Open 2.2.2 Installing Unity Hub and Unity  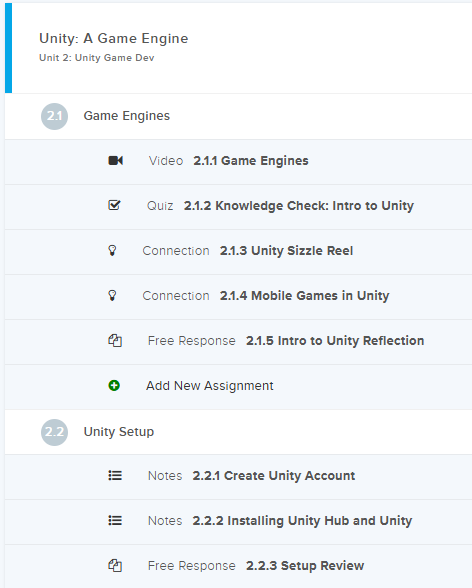tap(302, 521)
